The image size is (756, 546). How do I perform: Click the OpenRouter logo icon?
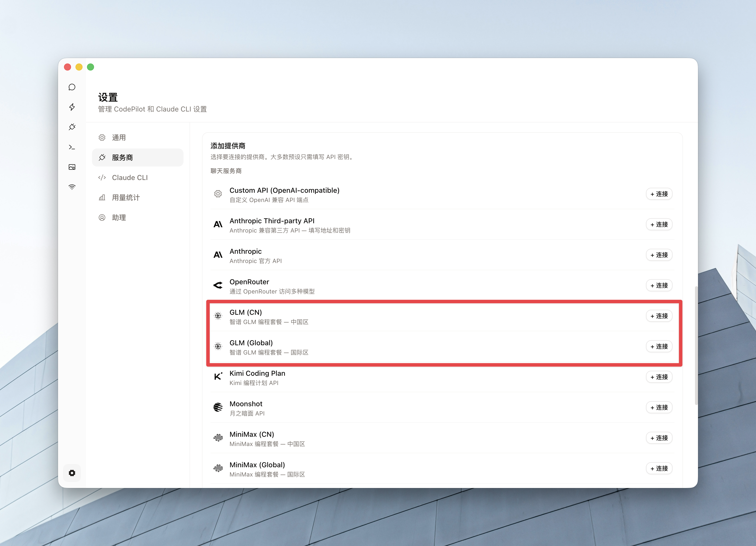point(218,285)
